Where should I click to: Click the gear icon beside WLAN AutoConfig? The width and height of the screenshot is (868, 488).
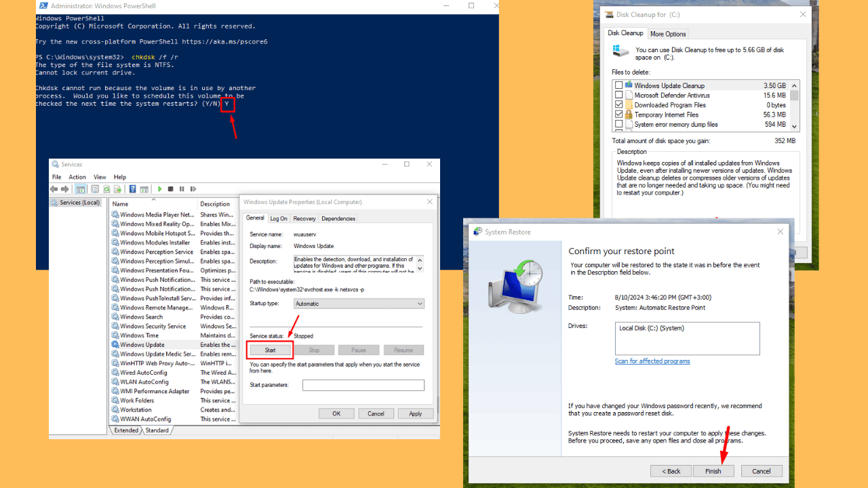(115, 382)
